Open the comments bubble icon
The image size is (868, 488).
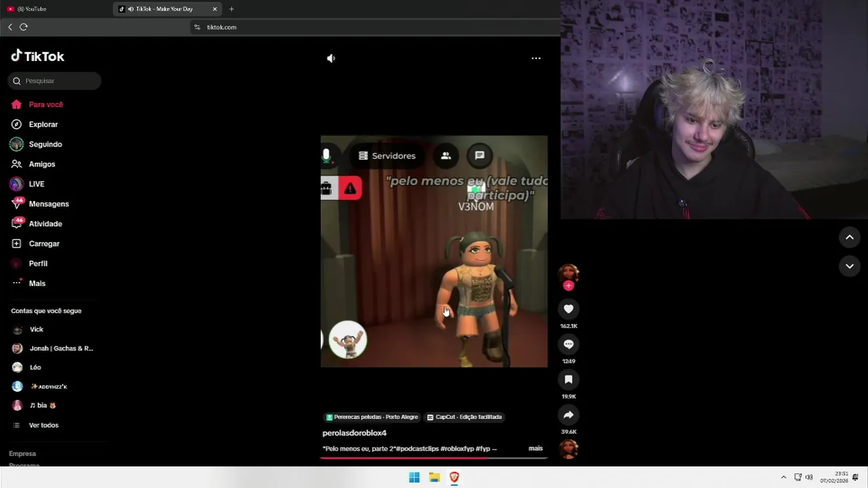click(x=568, y=344)
